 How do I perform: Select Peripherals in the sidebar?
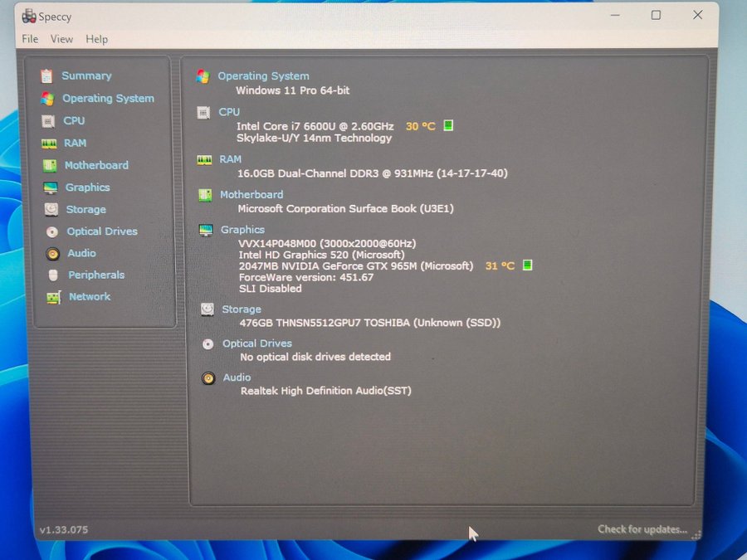click(x=96, y=275)
